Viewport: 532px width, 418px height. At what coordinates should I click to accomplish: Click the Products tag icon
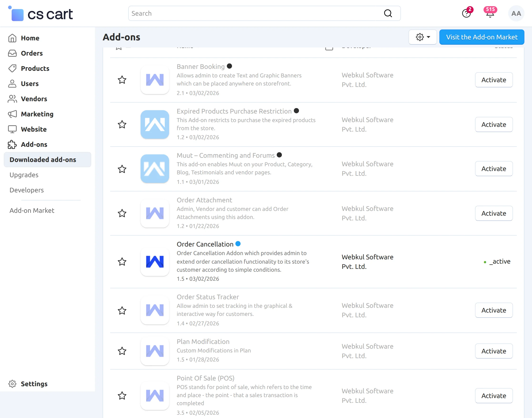(12, 68)
